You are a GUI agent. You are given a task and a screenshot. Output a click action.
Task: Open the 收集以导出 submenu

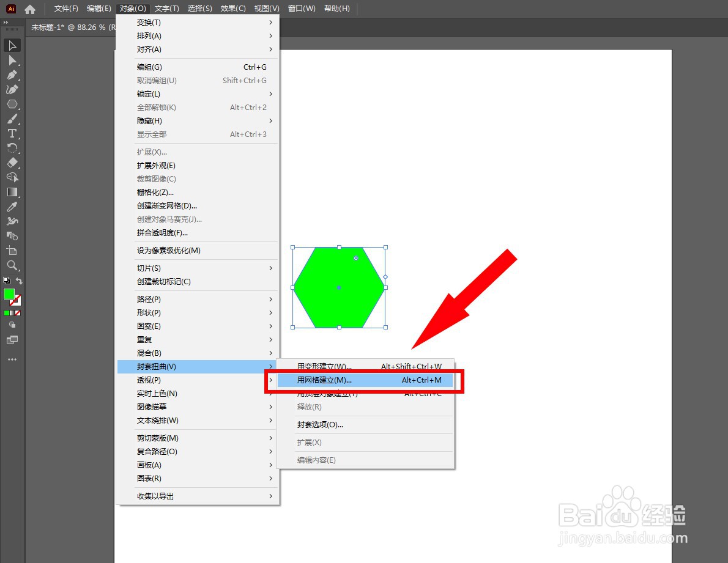[x=198, y=496]
